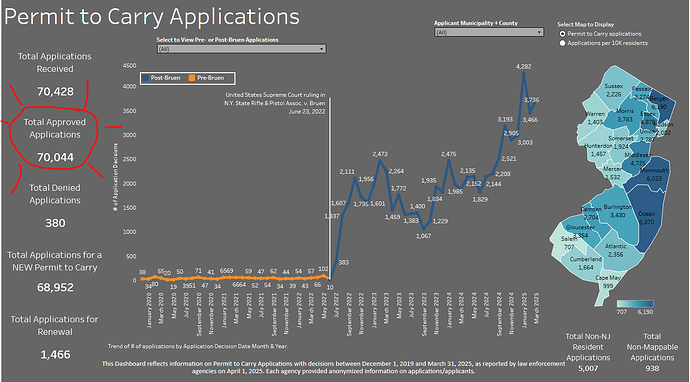Click the Total Denied Applications 380 figure
The image size is (690, 382).
pyautogui.click(x=55, y=223)
